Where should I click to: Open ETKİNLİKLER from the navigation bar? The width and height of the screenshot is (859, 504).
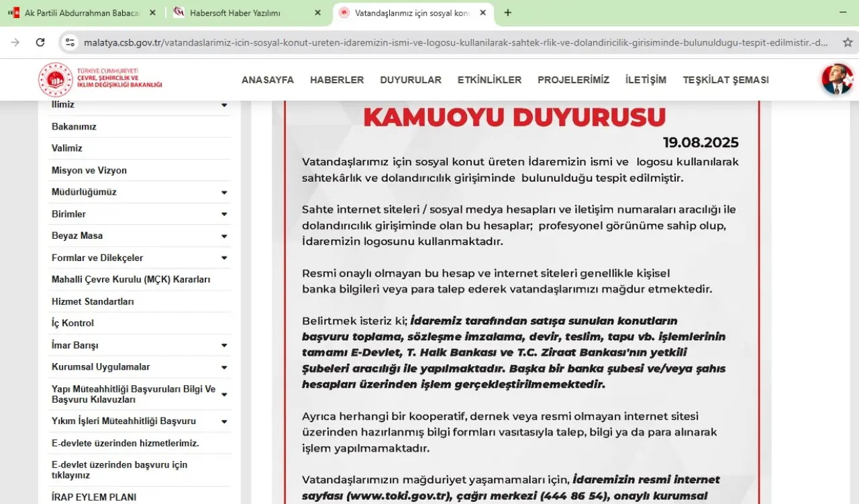point(489,80)
